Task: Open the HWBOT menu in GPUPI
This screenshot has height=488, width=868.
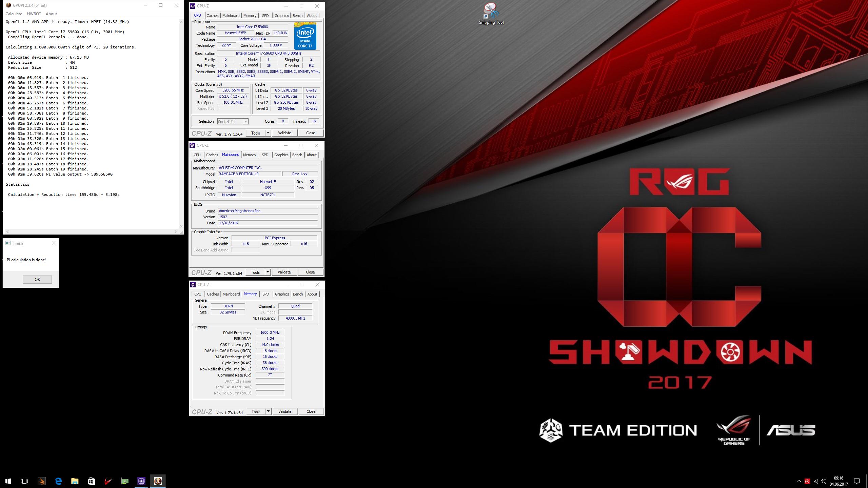Action: [34, 14]
